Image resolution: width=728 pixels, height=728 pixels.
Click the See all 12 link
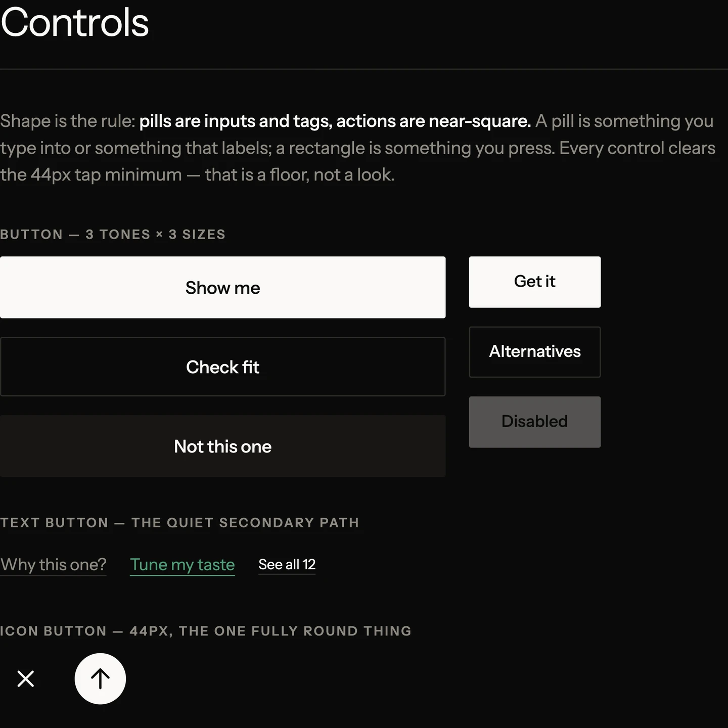(x=287, y=564)
